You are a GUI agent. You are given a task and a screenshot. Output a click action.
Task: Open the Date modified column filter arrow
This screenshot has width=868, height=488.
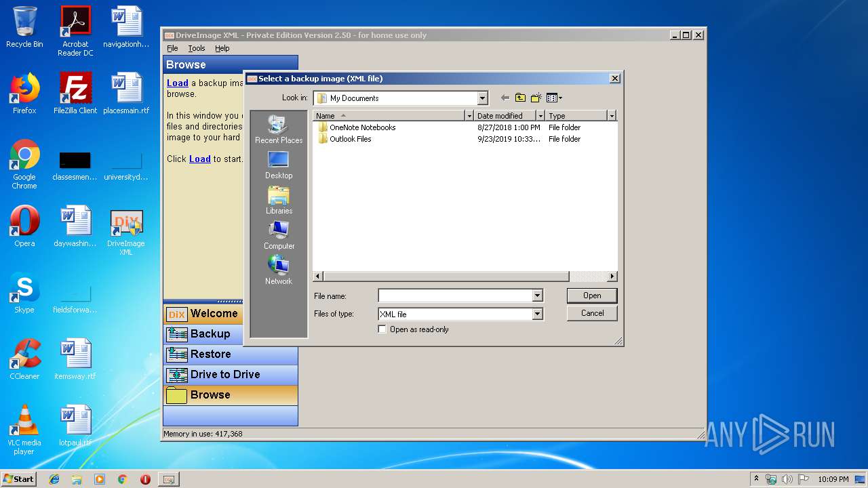pyautogui.click(x=540, y=116)
